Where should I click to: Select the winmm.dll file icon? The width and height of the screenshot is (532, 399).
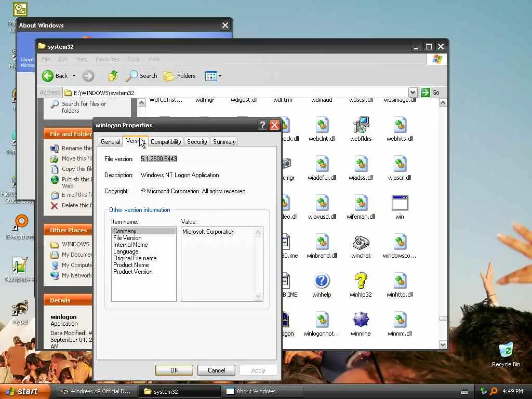400,320
